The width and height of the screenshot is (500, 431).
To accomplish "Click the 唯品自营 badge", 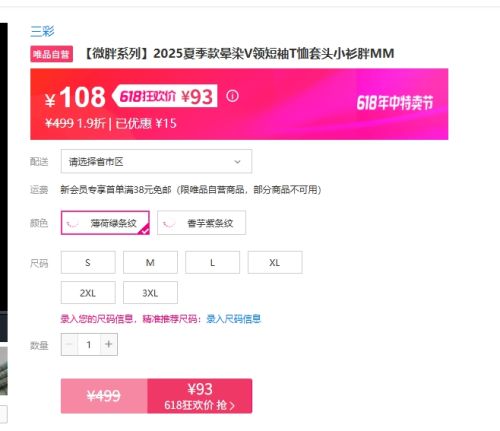I will click(51, 54).
